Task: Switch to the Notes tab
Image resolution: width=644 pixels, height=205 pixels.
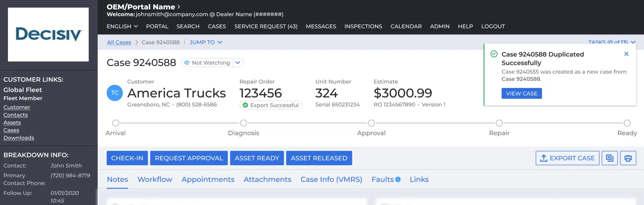Action: tap(117, 180)
